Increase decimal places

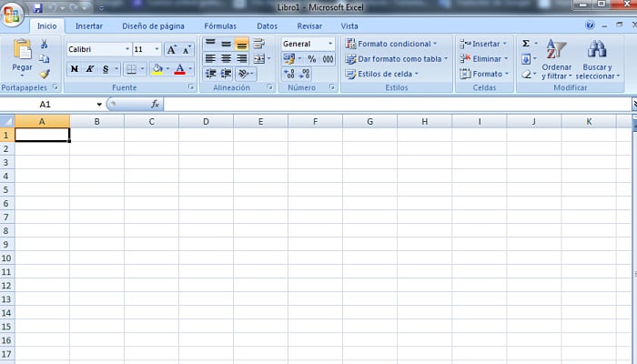click(289, 74)
